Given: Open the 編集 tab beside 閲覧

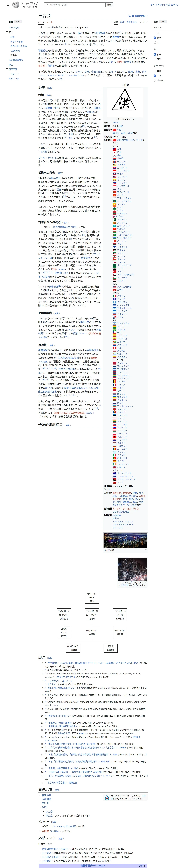Looking at the screenshot, I should point(122,22).
